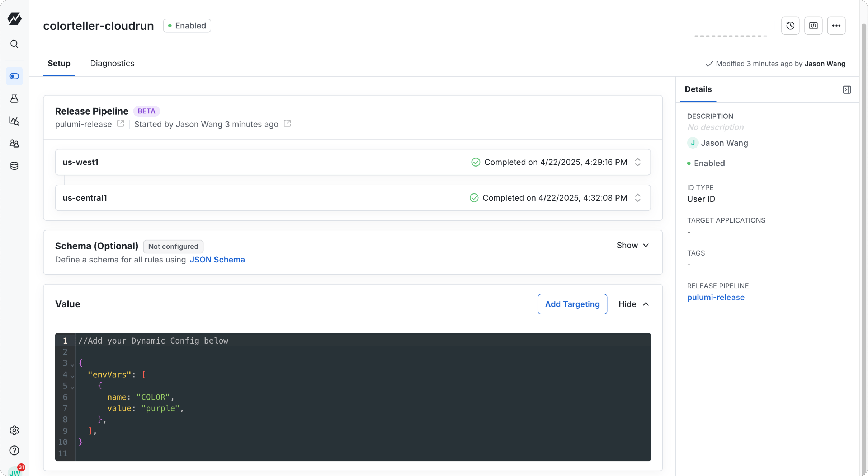Select the Setup tab

[59, 64]
